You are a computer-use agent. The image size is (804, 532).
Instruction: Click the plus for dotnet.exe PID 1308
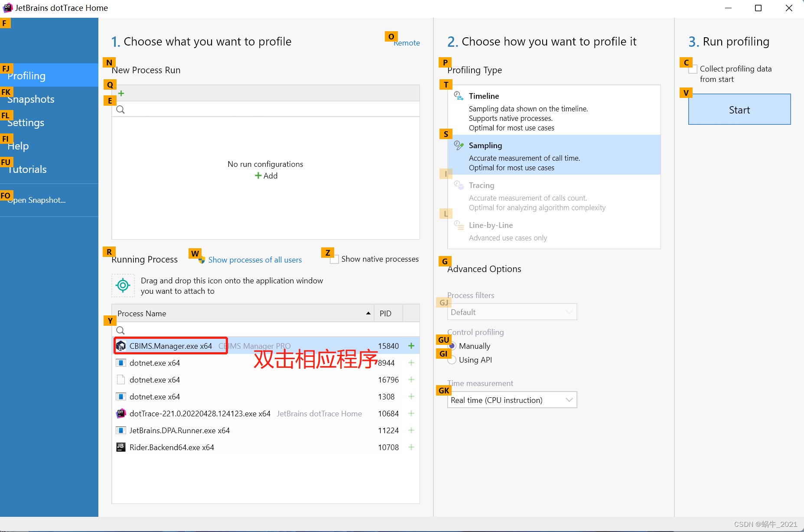(411, 396)
